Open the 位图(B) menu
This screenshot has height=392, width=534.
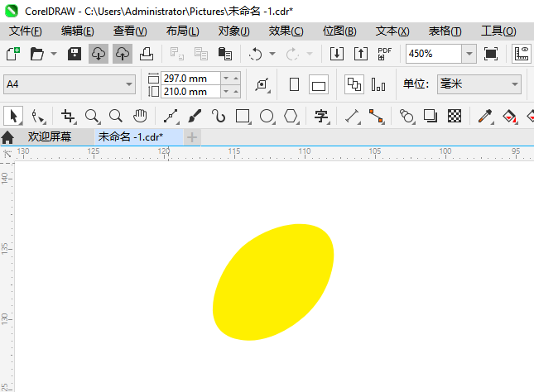tap(339, 31)
